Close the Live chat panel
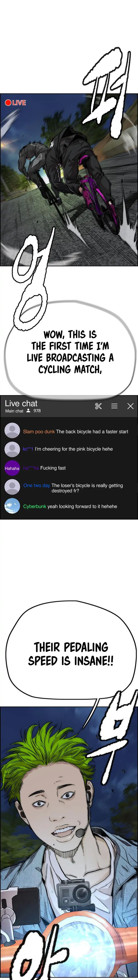This screenshot has height=980, width=138. tap(130, 406)
